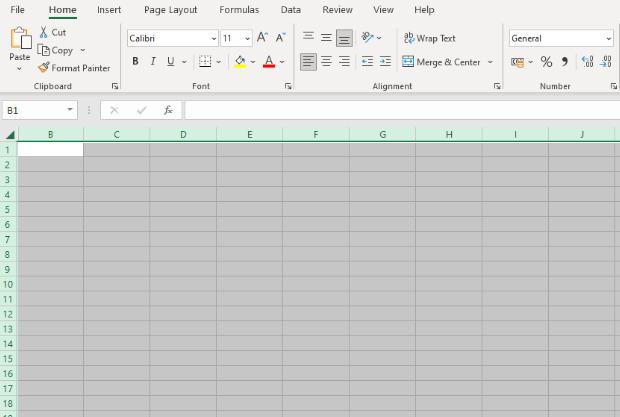620x417 pixels.
Task: Switch to the Formulas tab
Action: pos(239,10)
